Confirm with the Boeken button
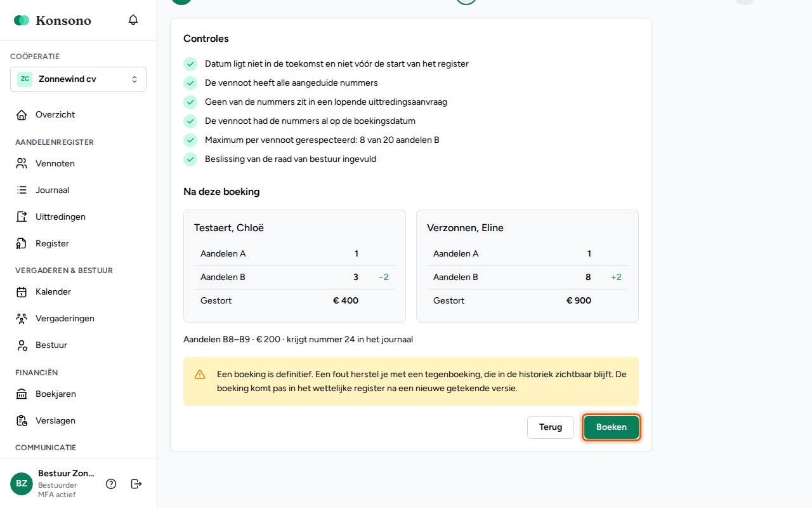 (612, 427)
